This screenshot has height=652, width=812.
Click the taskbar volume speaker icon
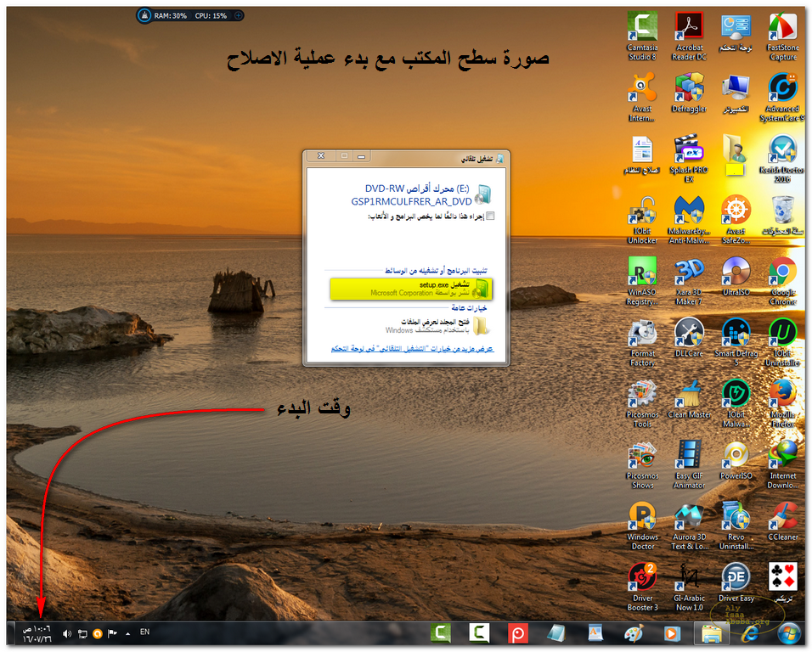[67, 633]
